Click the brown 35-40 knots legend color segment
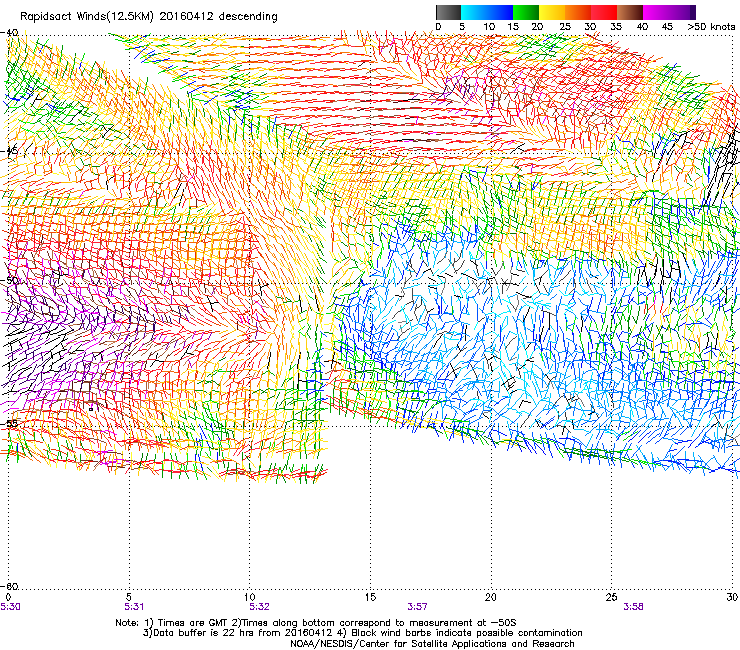The width and height of the screenshot is (740, 650). (630, 12)
